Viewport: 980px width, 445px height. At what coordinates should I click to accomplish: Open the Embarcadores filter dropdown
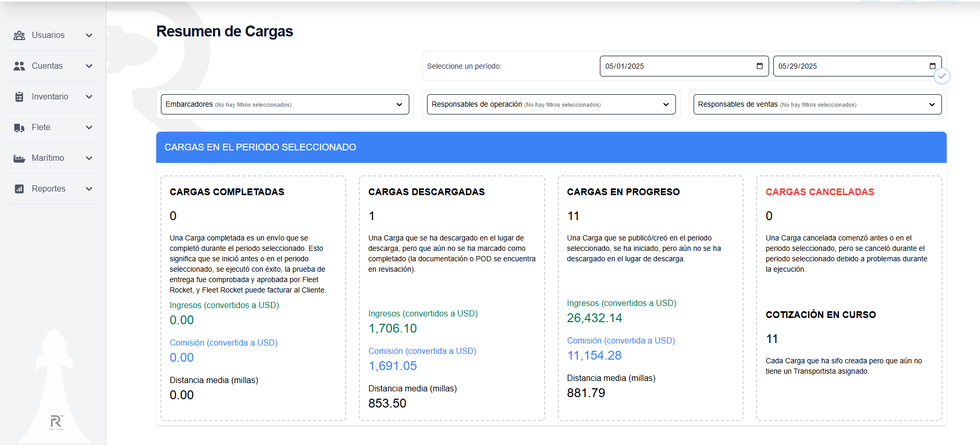click(285, 104)
